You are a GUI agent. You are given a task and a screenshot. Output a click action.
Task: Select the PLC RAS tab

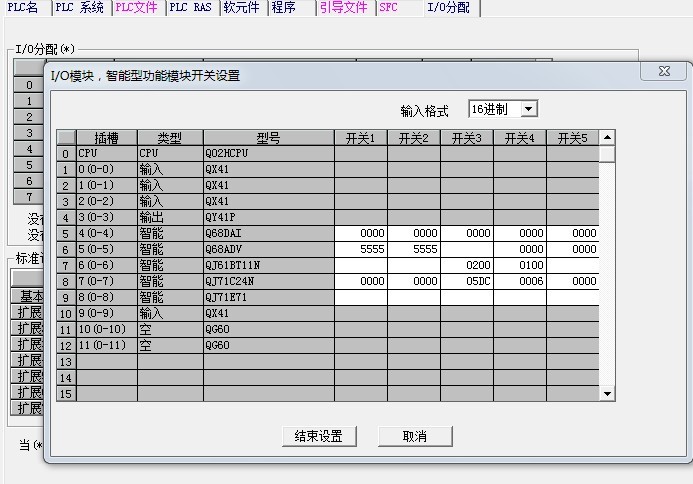pos(190,7)
